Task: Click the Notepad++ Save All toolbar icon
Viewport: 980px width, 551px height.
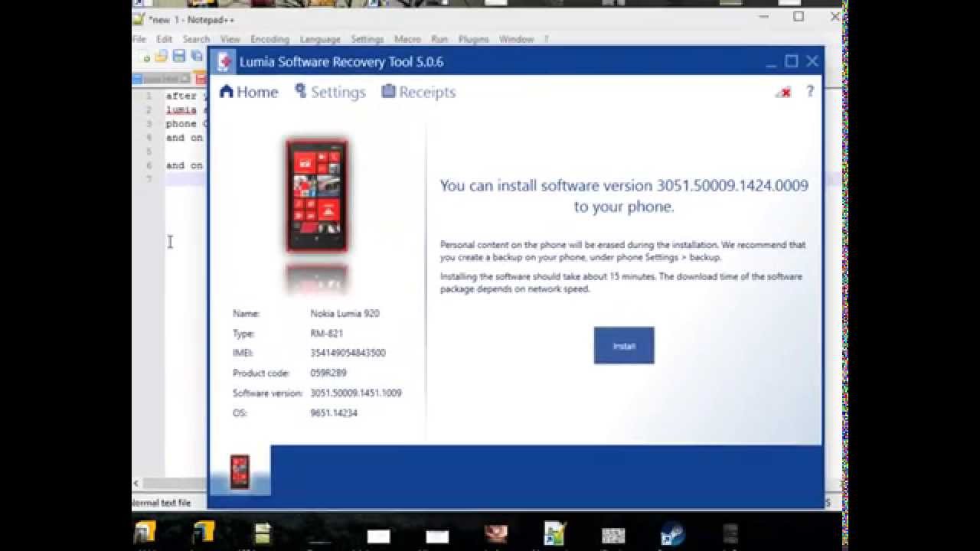Action: 197,57
